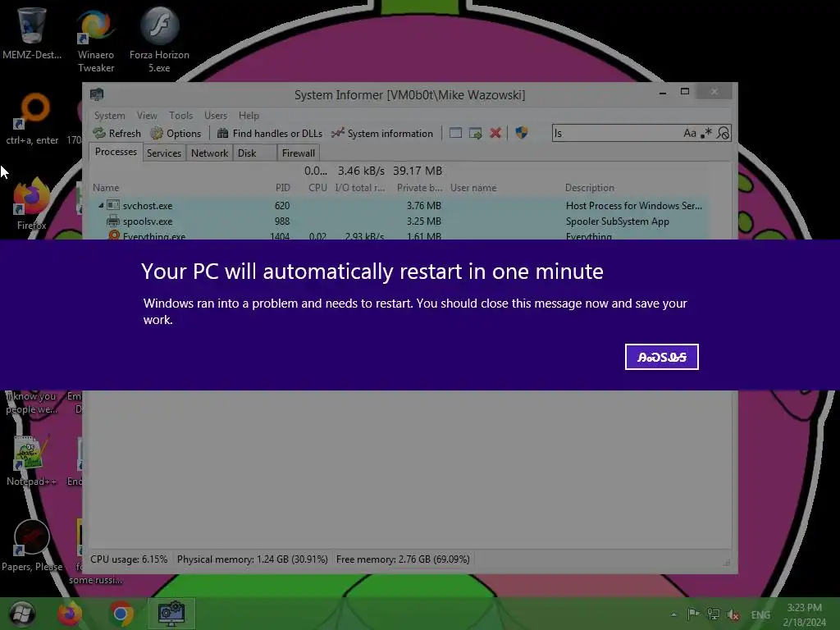Click the find window toolbar icon
This screenshot has height=630, width=840.
click(x=455, y=133)
